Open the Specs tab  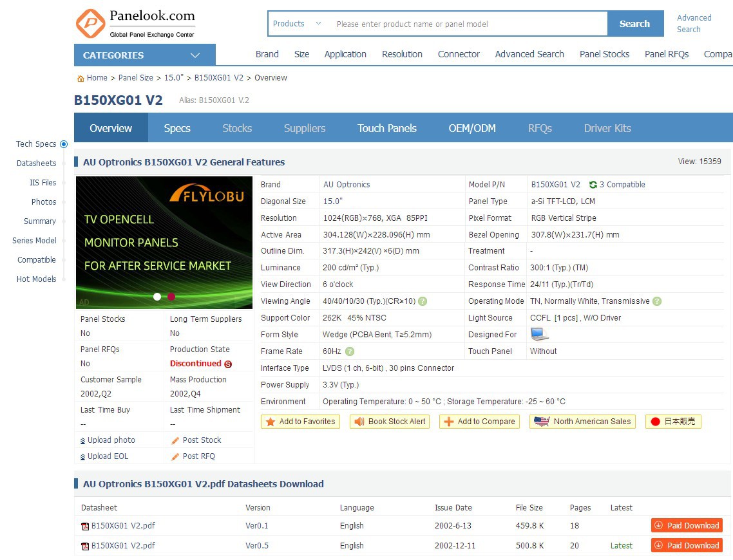pyautogui.click(x=177, y=128)
